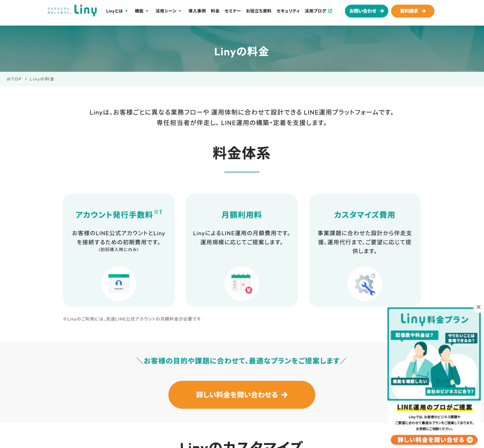Navigate to the セキュリティ page

point(288,11)
